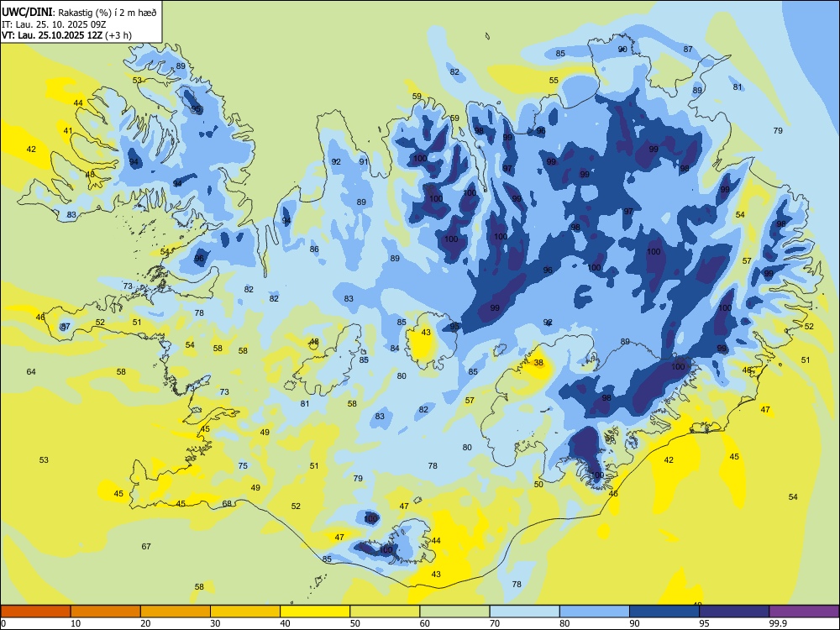
Task: Click the map value '64' over the western sea
Action: 31,372
